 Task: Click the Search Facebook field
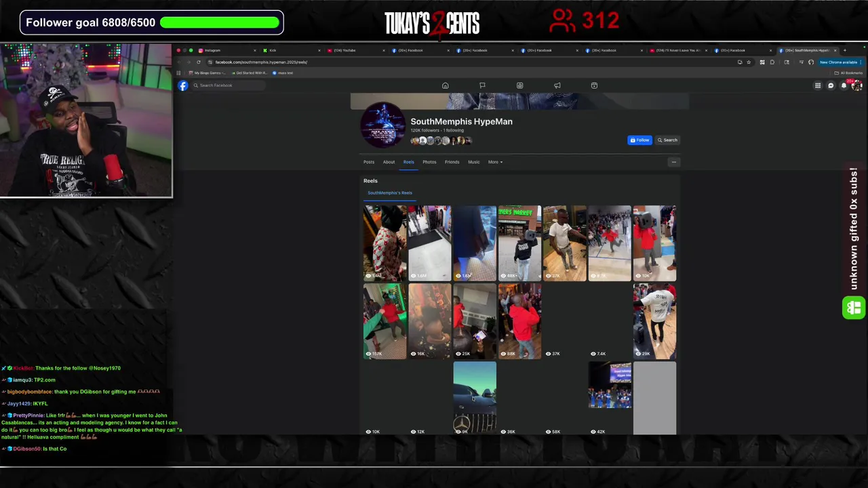coord(229,85)
